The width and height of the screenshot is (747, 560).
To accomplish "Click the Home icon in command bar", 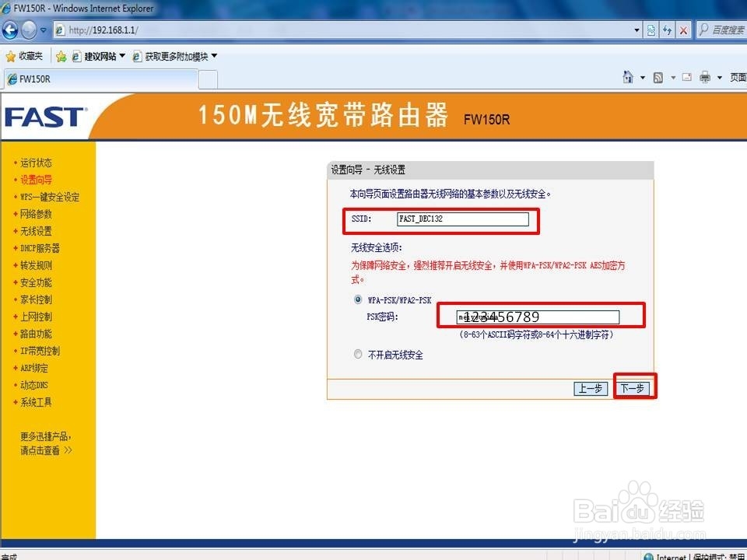I will [628, 77].
